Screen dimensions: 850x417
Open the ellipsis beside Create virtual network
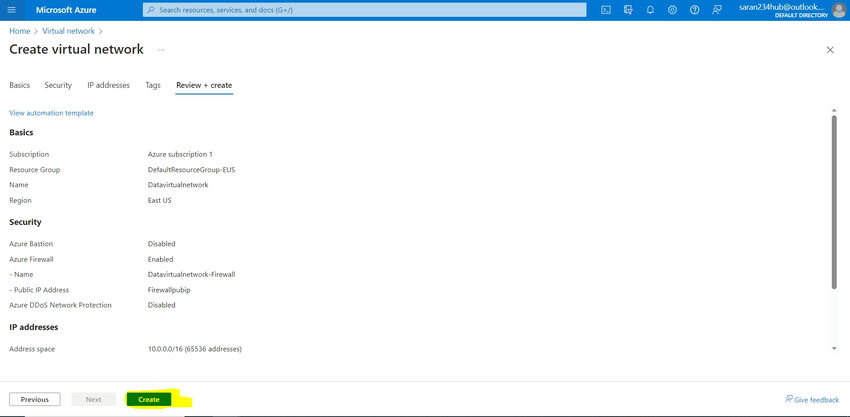[161, 50]
